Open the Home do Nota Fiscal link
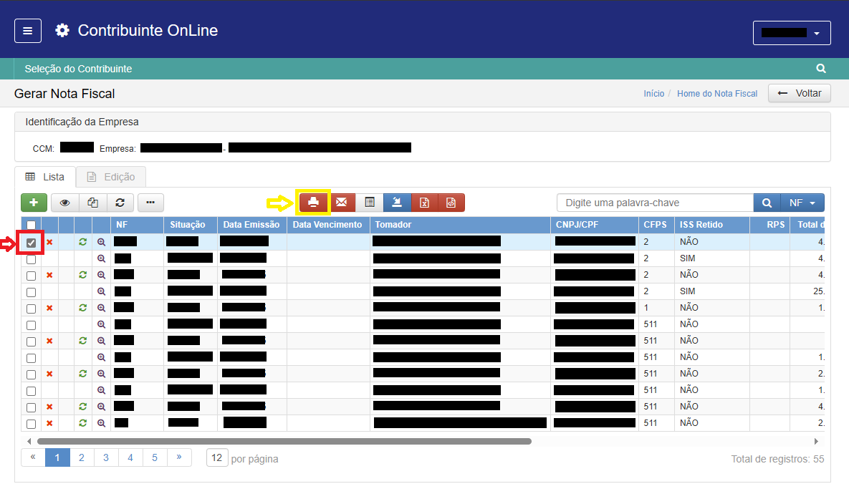 point(716,94)
